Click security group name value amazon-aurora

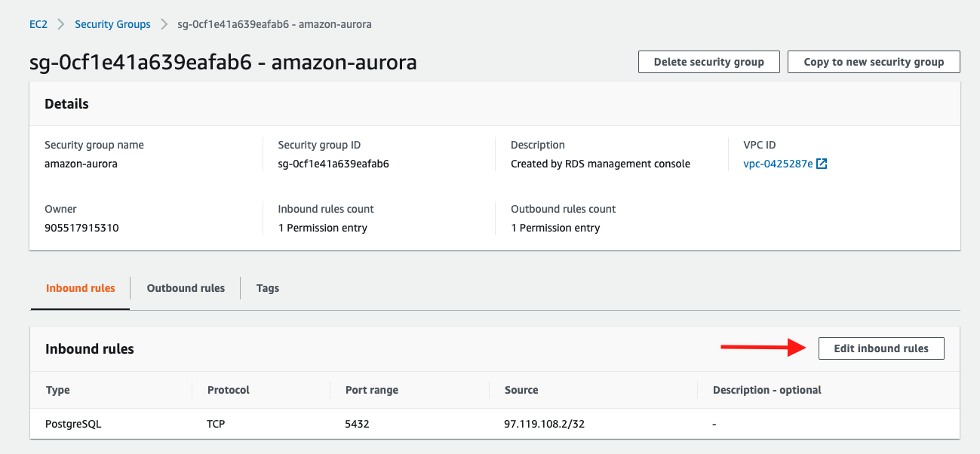[x=81, y=164]
